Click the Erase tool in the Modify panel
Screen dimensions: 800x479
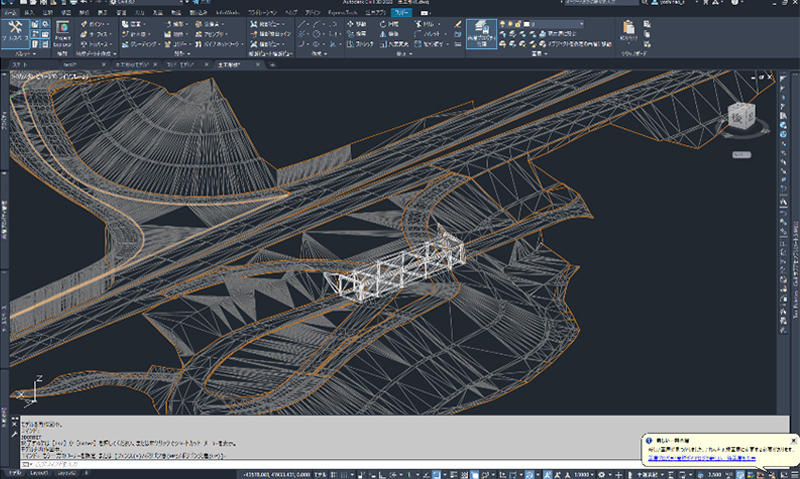pos(458,24)
